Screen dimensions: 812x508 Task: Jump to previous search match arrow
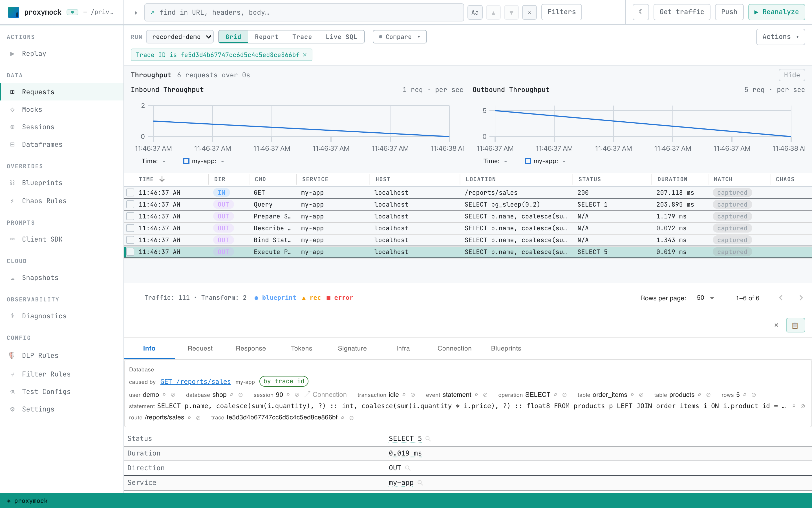click(493, 12)
